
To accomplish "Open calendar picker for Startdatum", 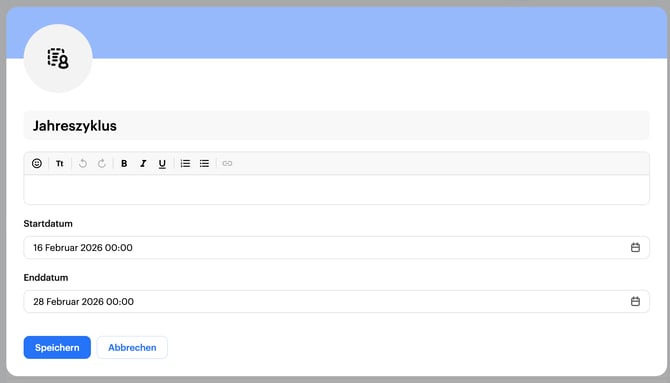I will coord(635,247).
